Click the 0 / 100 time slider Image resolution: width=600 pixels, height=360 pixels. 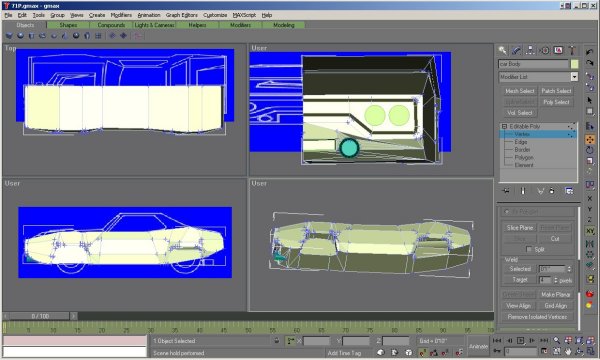point(40,316)
